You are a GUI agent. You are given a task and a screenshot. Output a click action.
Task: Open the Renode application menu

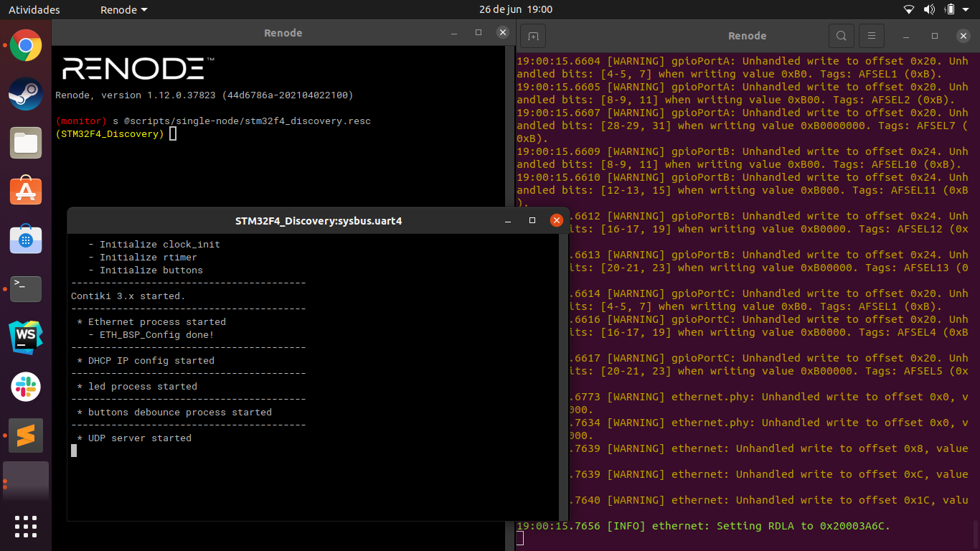coord(123,10)
